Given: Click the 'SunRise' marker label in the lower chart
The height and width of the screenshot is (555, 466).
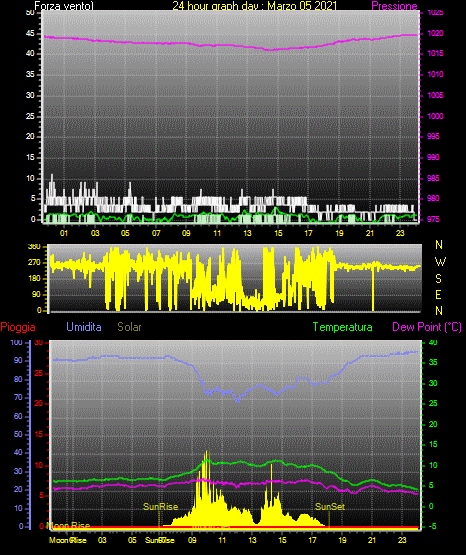Looking at the screenshot, I should point(160,507).
